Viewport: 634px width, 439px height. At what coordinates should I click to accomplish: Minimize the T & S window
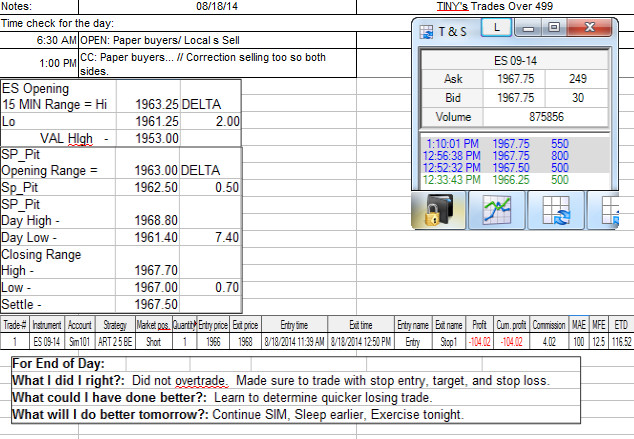point(528,28)
